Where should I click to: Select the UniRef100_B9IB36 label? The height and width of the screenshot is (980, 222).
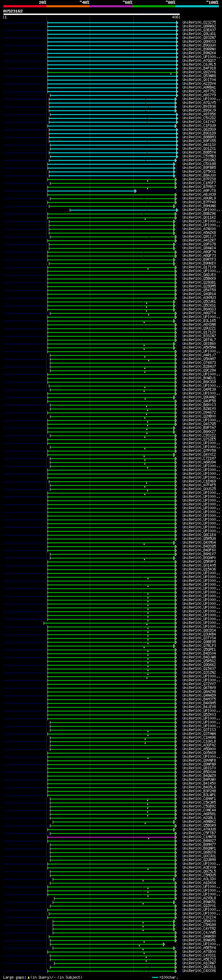[199, 106]
